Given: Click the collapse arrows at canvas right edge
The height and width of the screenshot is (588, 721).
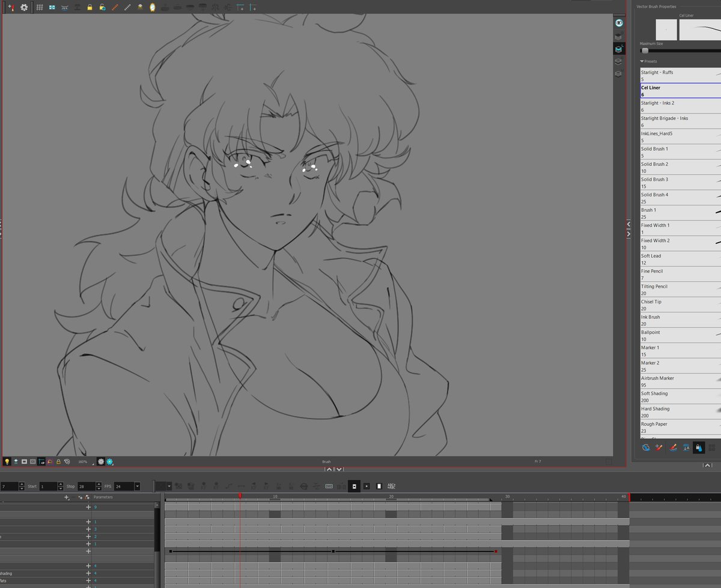Looking at the screenshot, I should coord(628,229).
